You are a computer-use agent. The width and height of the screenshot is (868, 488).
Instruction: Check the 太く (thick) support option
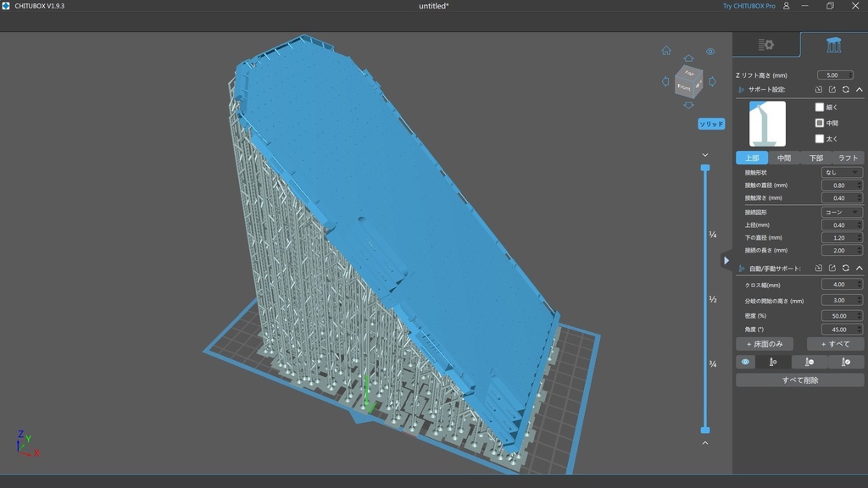[x=820, y=138]
